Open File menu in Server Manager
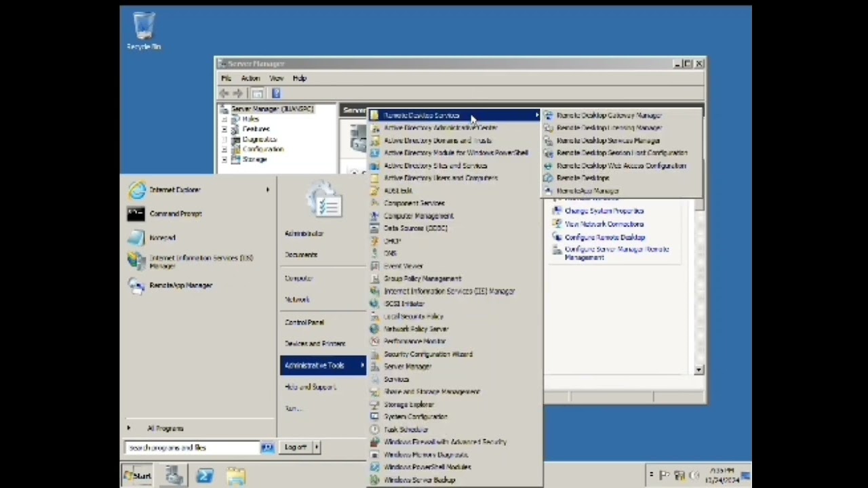Viewport: 868px width, 488px height. 226,79
